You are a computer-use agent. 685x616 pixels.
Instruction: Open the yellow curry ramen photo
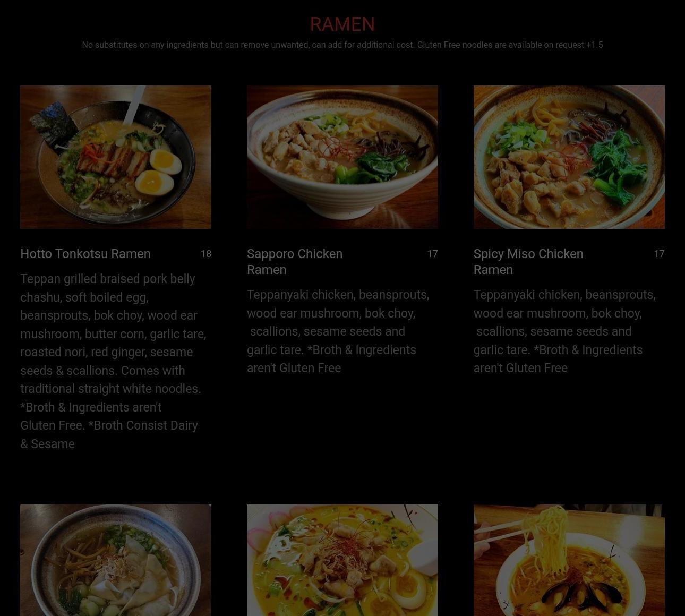[343, 560]
